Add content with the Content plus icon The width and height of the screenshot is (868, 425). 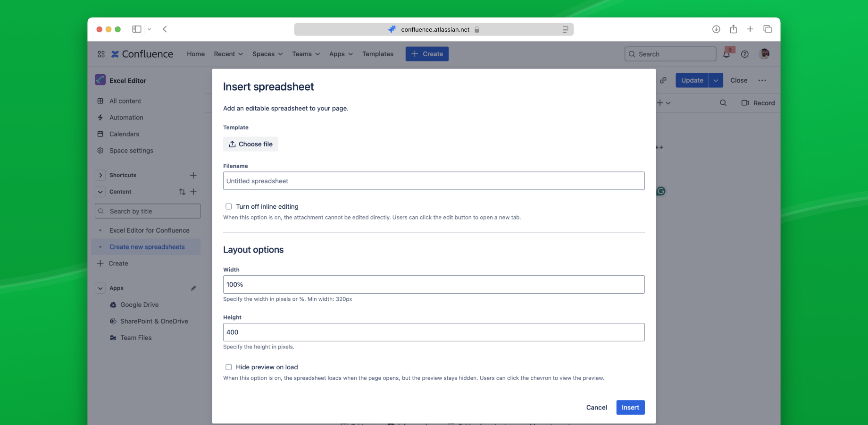pyautogui.click(x=193, y=192)
